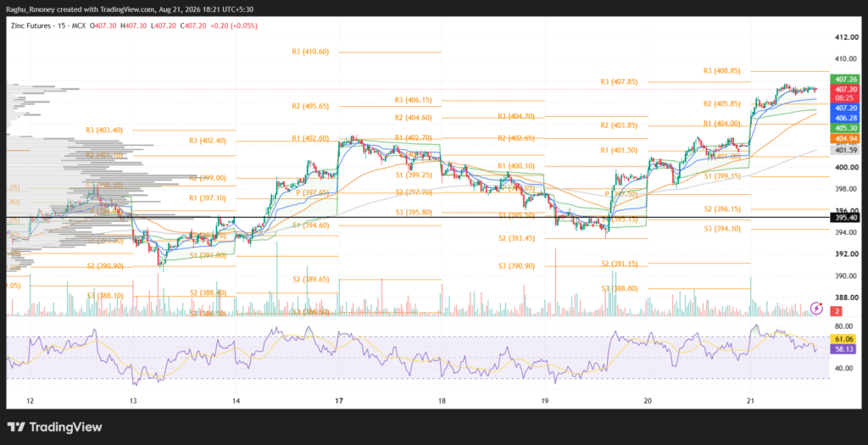Click date label 19 on time axis

(545, 401)
